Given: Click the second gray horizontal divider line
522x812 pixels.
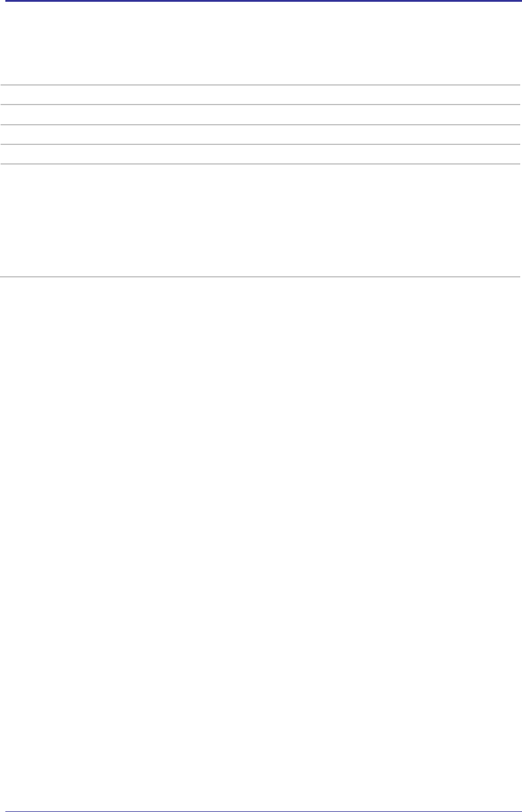Looking at the screenshot, I should point(261,105).
